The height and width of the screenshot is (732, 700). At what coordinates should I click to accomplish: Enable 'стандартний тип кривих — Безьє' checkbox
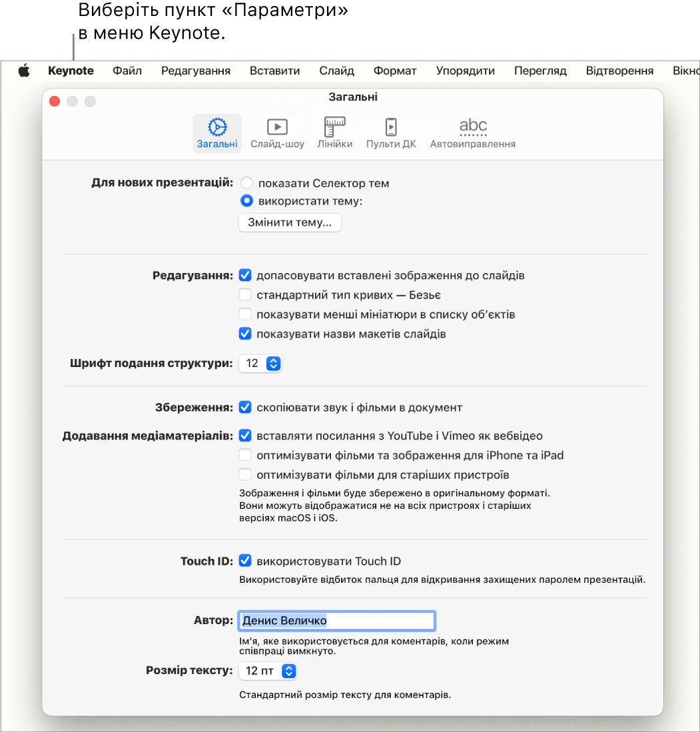click(x=245, y=294)
